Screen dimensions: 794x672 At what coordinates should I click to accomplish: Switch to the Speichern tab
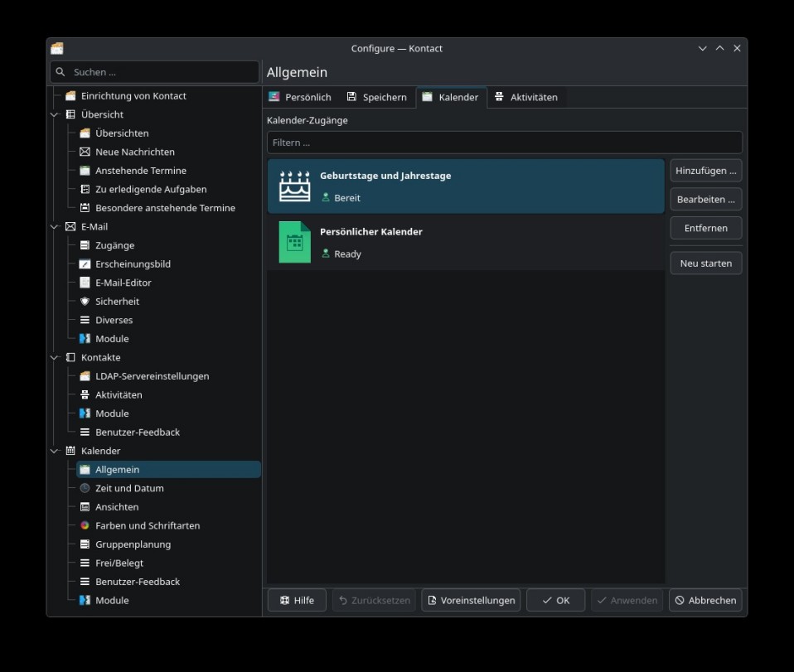377,97
